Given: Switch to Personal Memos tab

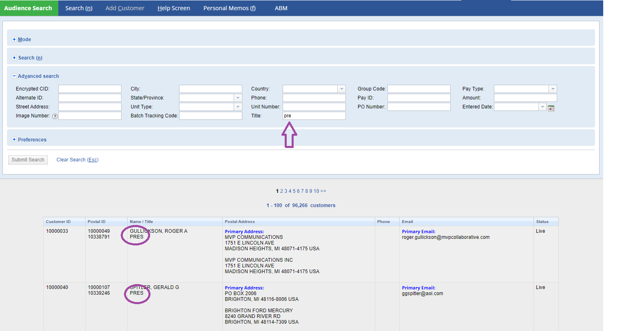Looking at the screenshot, I should point(229,8).
